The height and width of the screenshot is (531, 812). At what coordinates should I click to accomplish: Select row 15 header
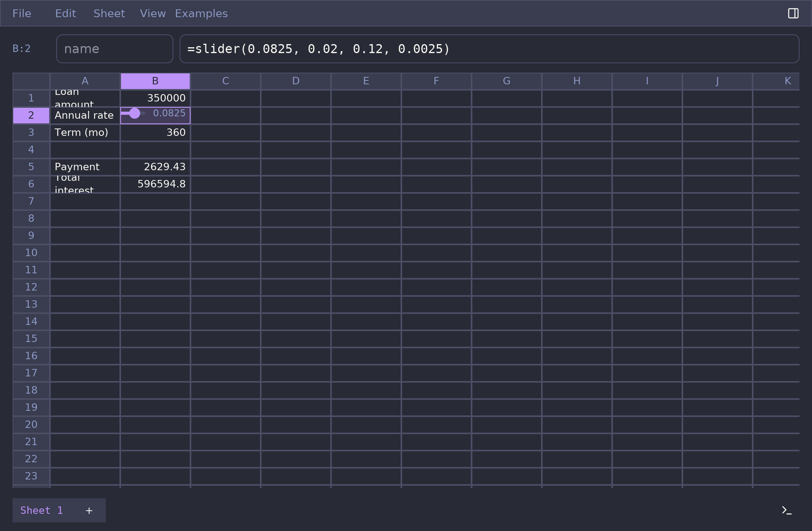click(31, 339)
